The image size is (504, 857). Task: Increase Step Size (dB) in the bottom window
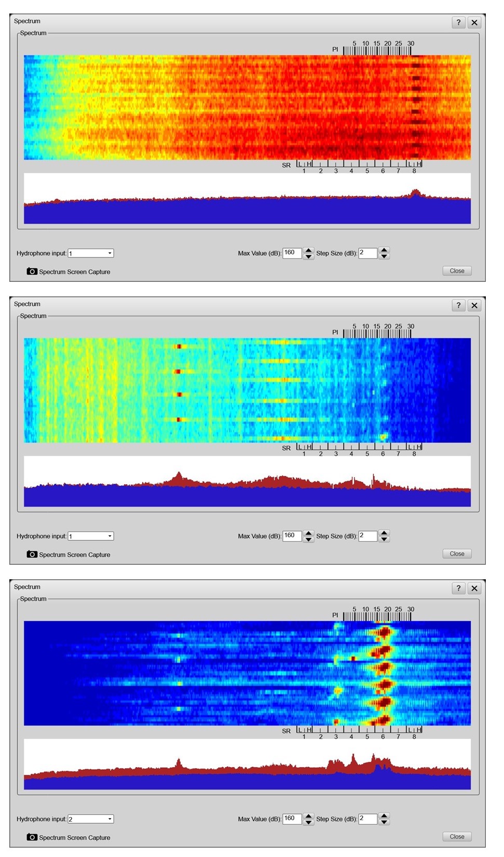click(x=384, y=816)
